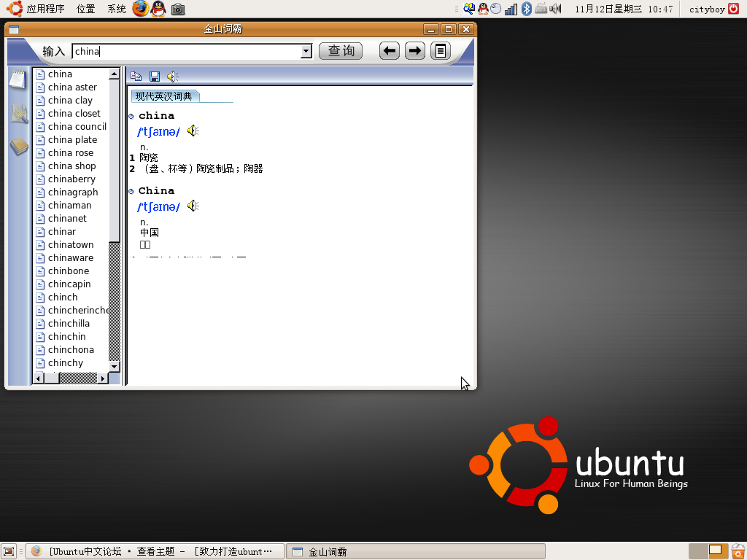Click the horizontal scroll left arrow
Image resolution: width=747 pixels, height=560 pixels.
39,378
